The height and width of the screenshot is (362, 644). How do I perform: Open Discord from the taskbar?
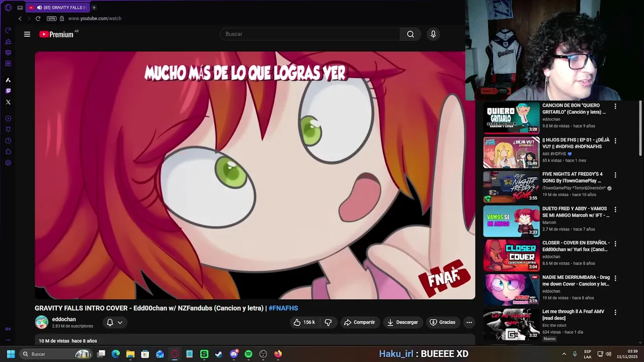(x=233, y=354)
